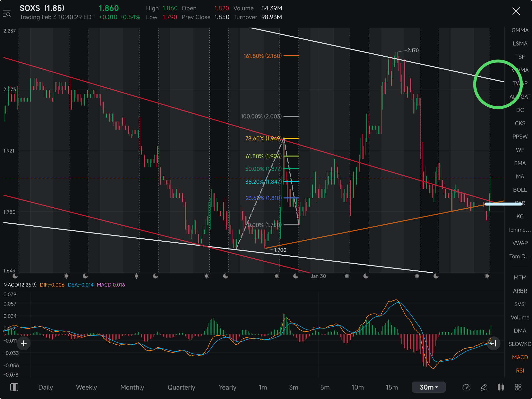Viewport: 532px width, 399px height.
Task: Select the 78.60% (1.949) Fibonacci level
Action: coord(264,138)
